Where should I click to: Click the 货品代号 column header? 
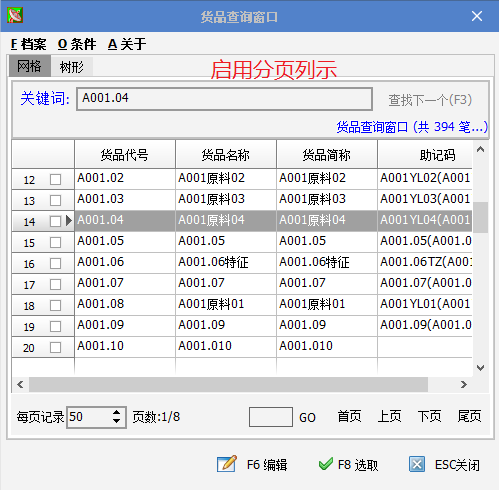pos(125,154)
